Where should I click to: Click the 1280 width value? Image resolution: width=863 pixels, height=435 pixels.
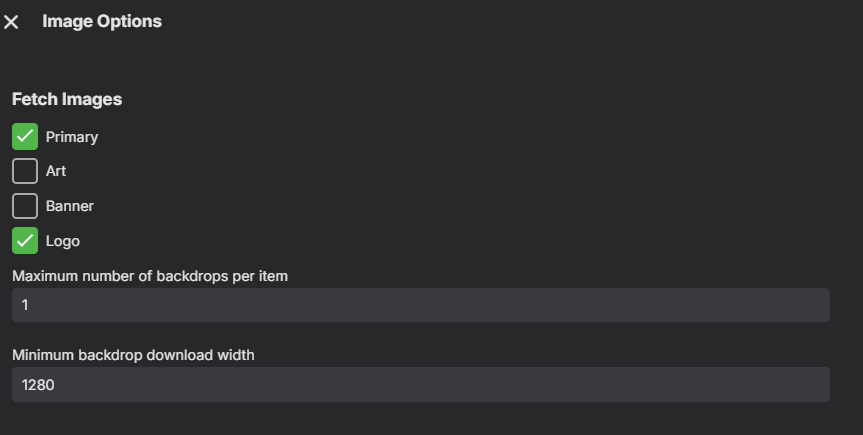[x=38, y=384]
